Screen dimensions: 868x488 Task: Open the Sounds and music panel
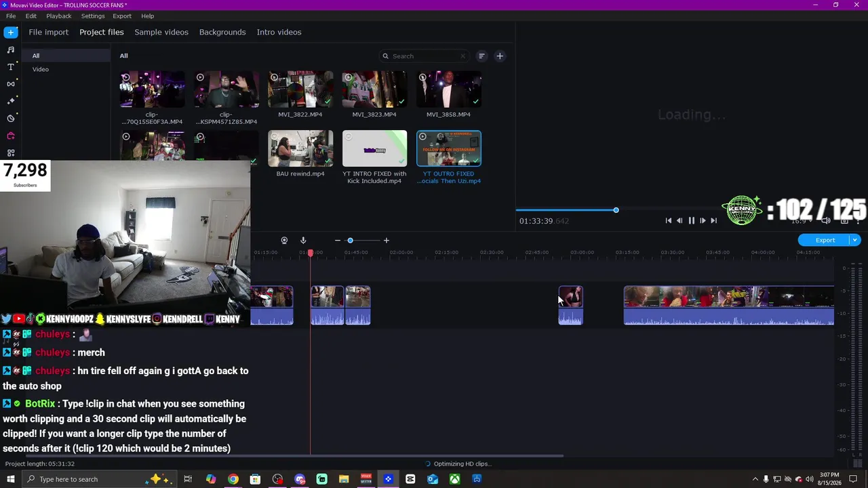tap(11, 49)
